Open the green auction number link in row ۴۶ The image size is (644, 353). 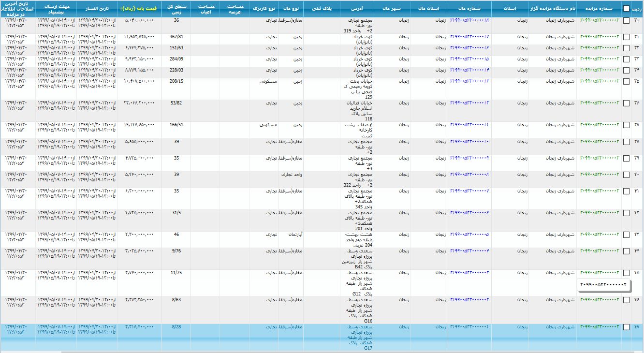(600, 300)
